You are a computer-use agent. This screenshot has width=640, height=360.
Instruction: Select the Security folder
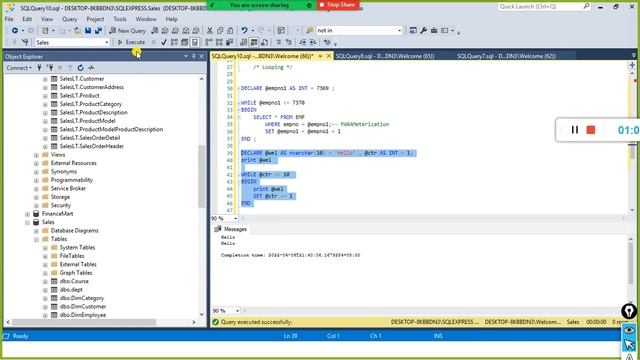[60, 205]
